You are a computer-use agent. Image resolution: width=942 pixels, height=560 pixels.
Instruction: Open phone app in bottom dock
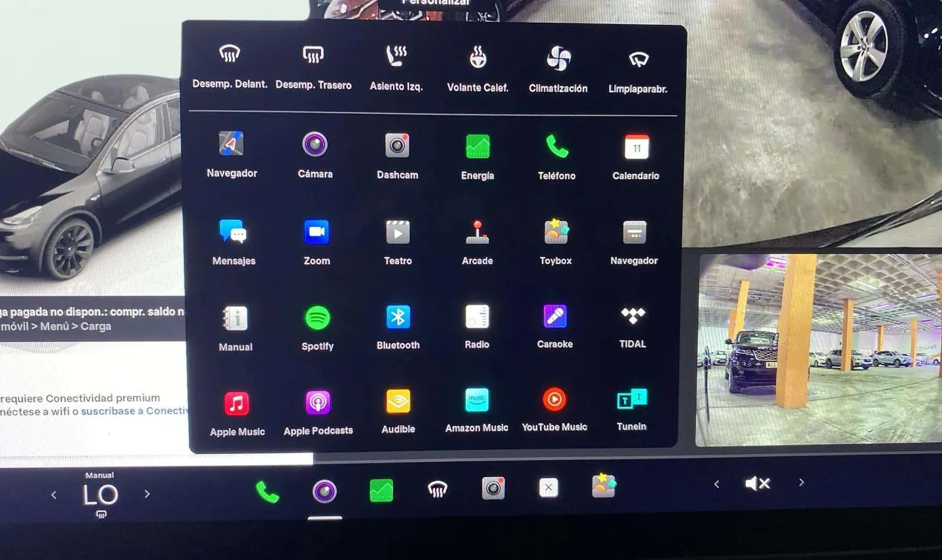click(267, 491)
